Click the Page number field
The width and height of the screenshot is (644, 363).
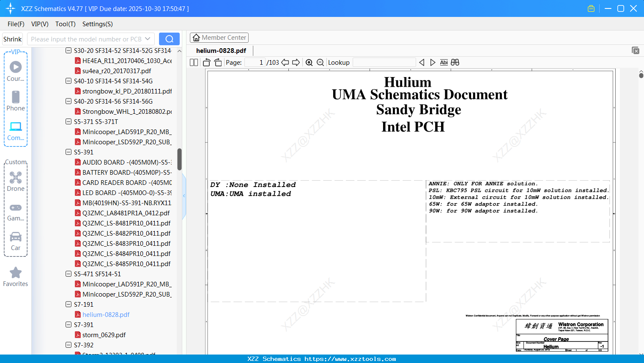pyautogui.click(x=255, y=62)
